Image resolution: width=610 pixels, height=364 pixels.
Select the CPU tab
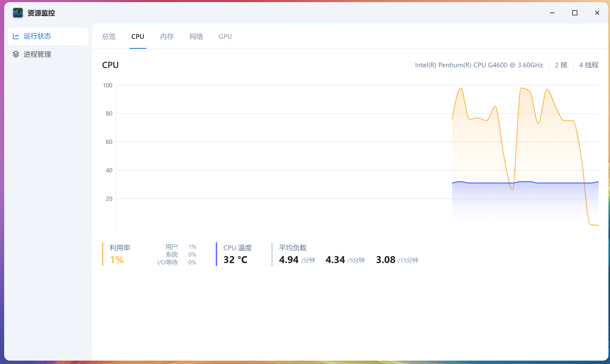click(138, 37)
